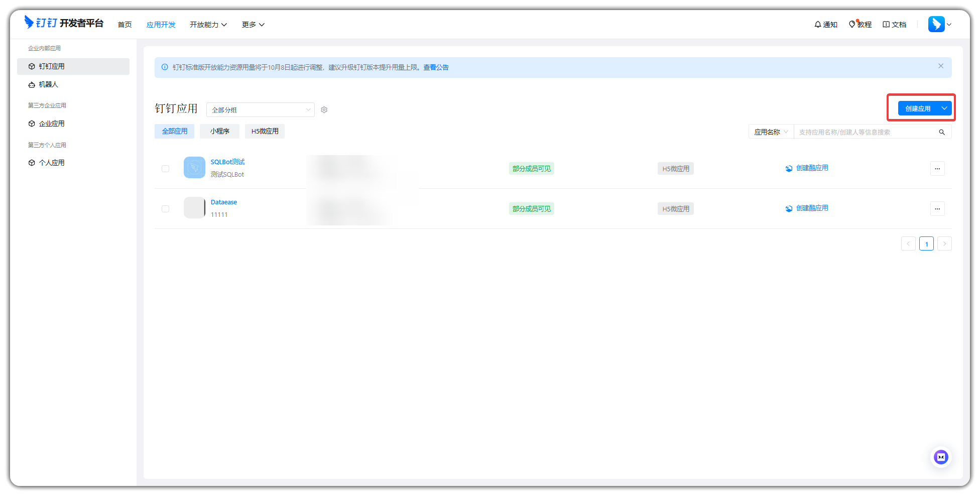980x496 pixels.
Task: Click the application search input field
Action: click(x=866, y=132)
